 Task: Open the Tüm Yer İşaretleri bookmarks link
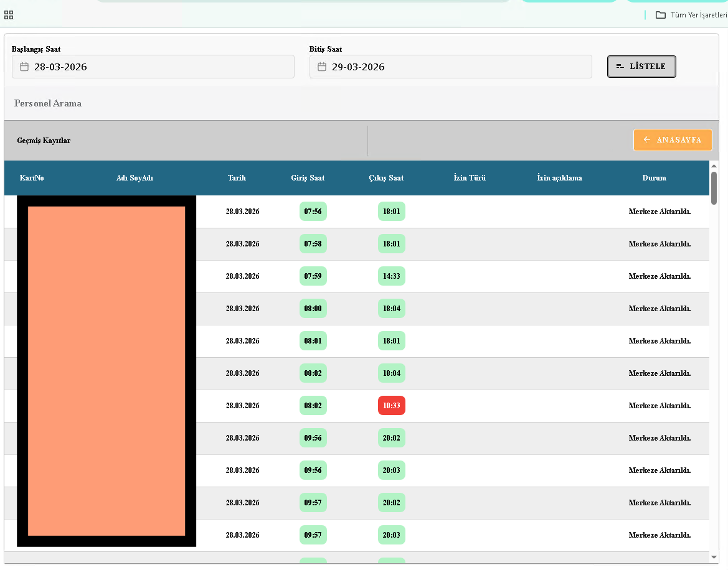click(x=696, y=14)
